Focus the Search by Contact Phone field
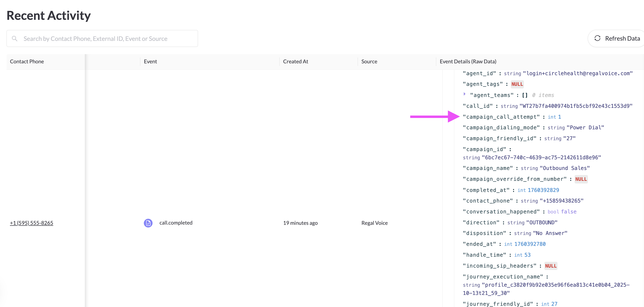Screen dimensions: 644x307 [x=108, y=38]
